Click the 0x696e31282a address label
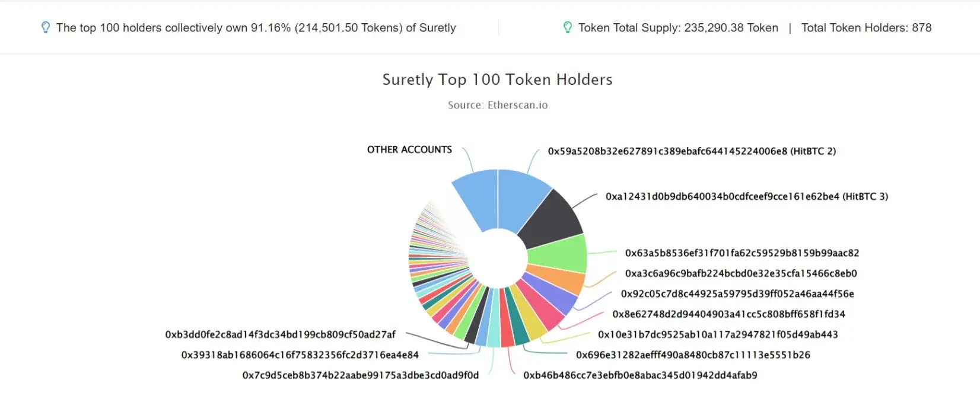 point(693,355)
